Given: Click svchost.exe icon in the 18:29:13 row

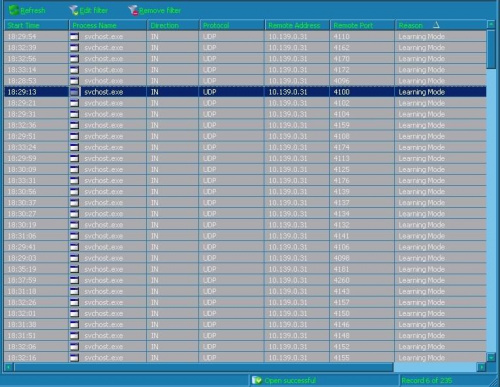Looking at the screenshot, I should (x=75, y=92).
